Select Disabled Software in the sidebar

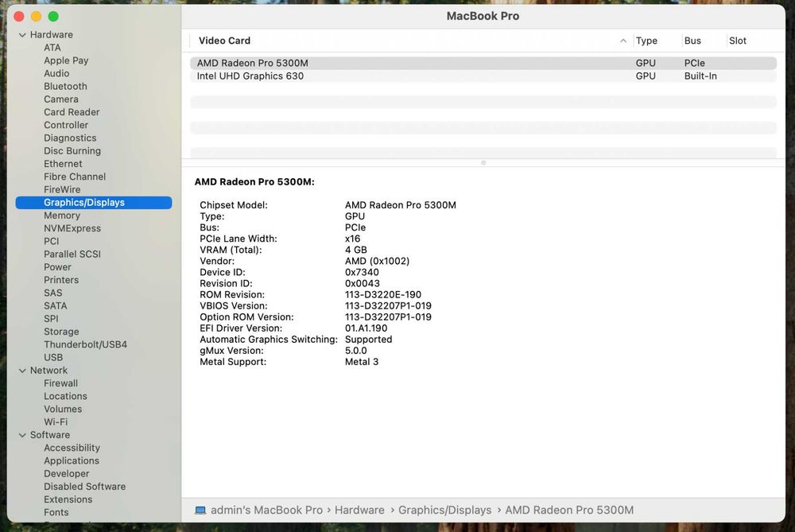click(x=85, y=487)
